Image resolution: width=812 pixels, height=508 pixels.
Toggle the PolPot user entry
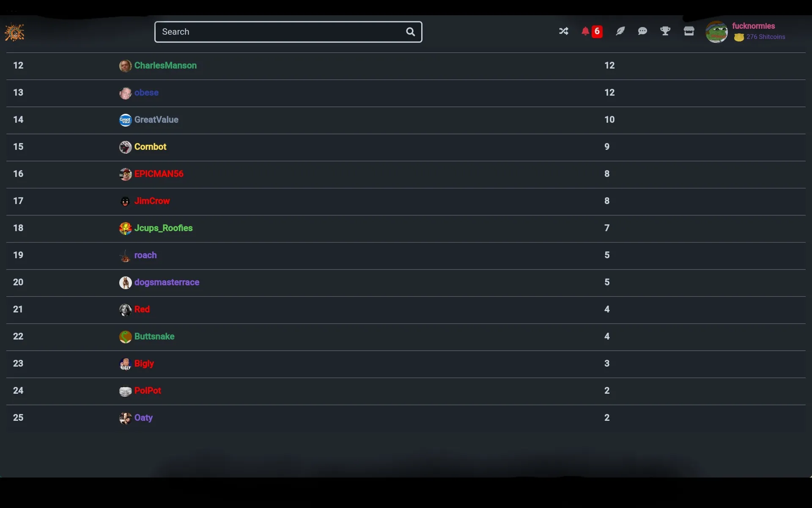[x=147, y=390]
